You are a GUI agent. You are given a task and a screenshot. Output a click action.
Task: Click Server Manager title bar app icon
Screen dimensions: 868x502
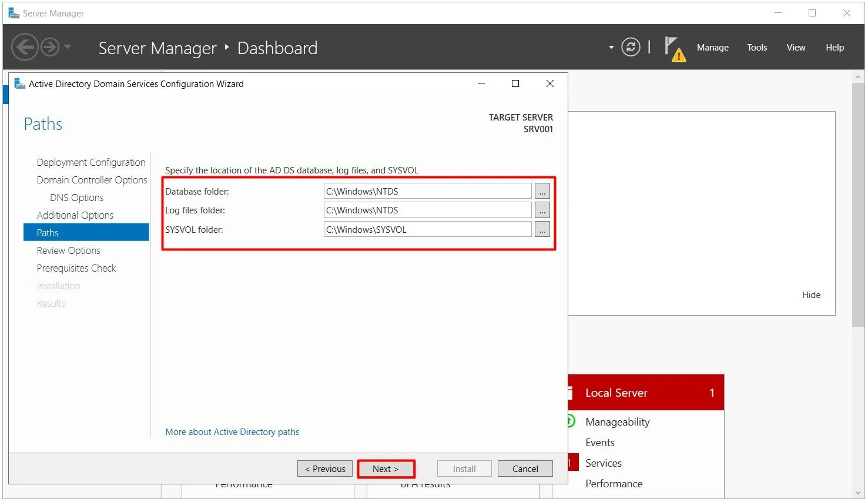click(14, 13)
